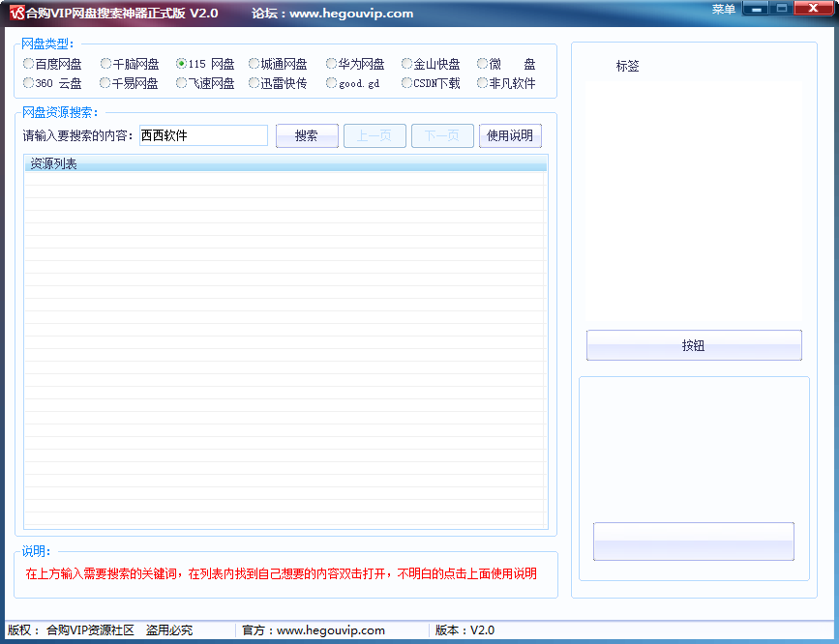The image size is (839, 644).
Task: Click 版本：V2.0 in status bar
Action: click(x=464, y=630)
